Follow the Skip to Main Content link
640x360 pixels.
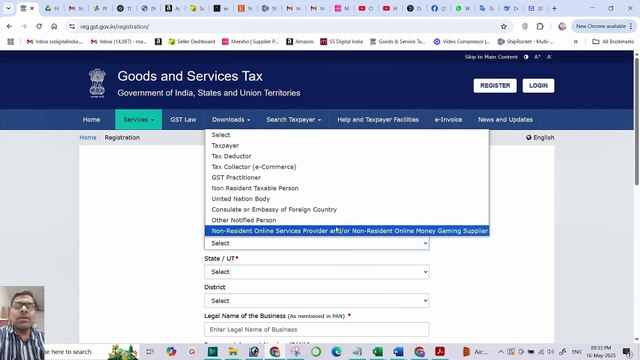point(491,57)
